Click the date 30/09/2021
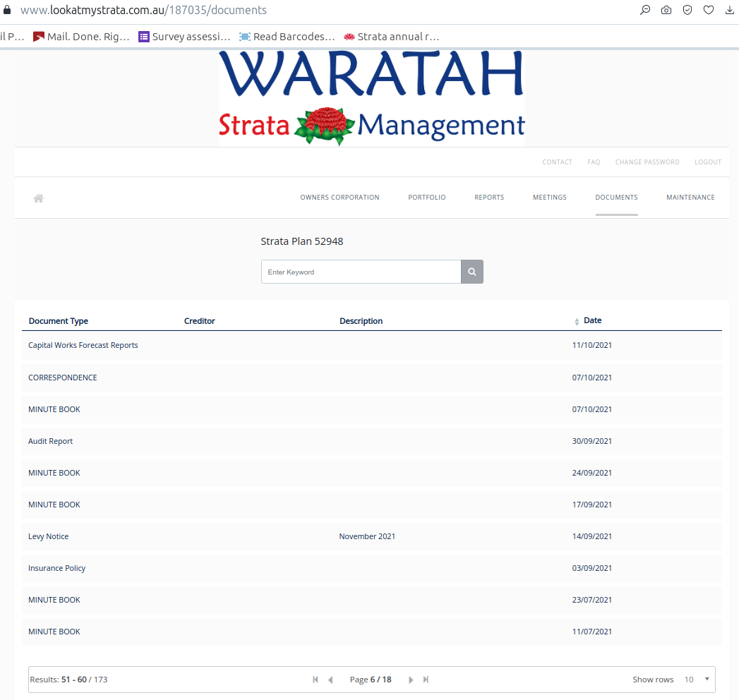This screenshot has width=739, height=700. click(592, 442)
